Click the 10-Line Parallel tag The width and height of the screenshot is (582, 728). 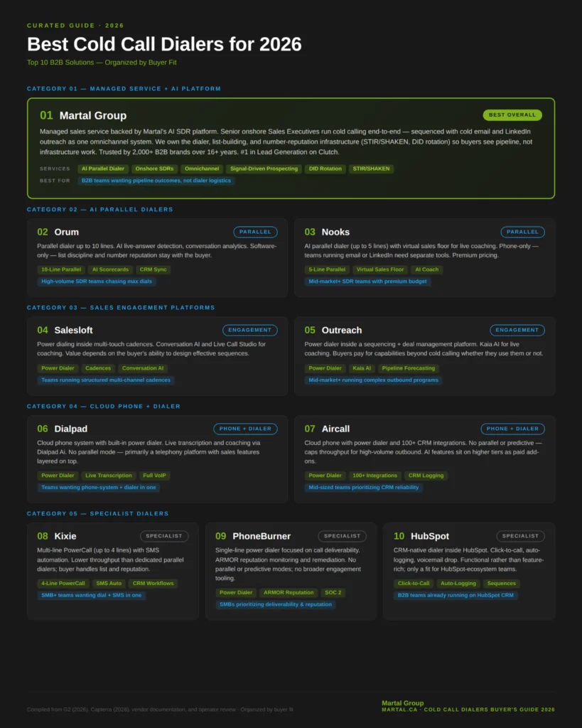point(61,269)
